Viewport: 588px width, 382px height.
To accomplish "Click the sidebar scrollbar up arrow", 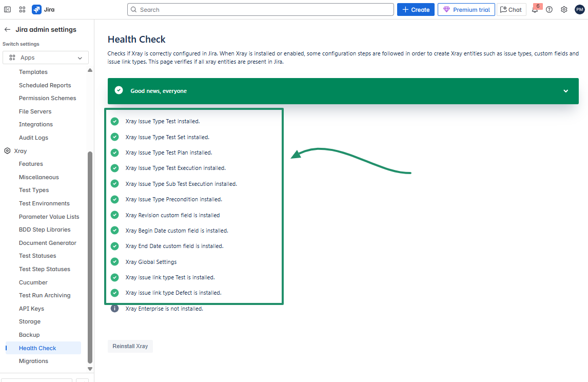I will (90, 70).
